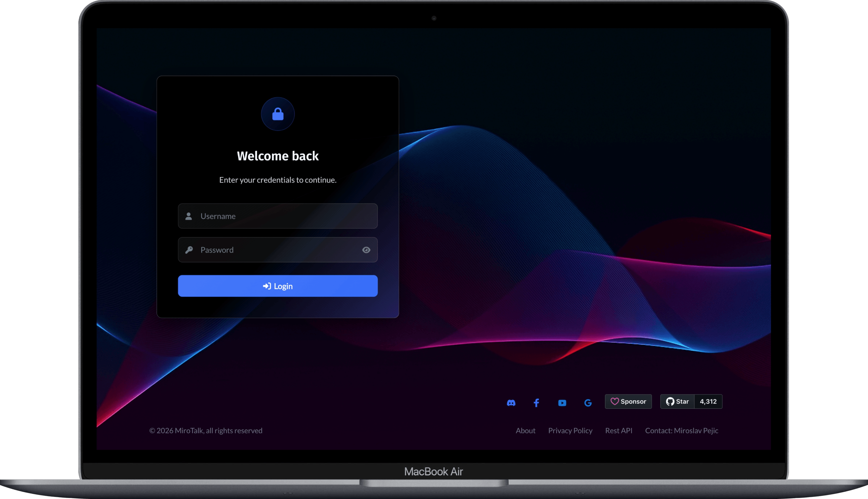This screenshot has height=499, width=868.
Task: Click the Google icon
Action: tap(588, 403)
